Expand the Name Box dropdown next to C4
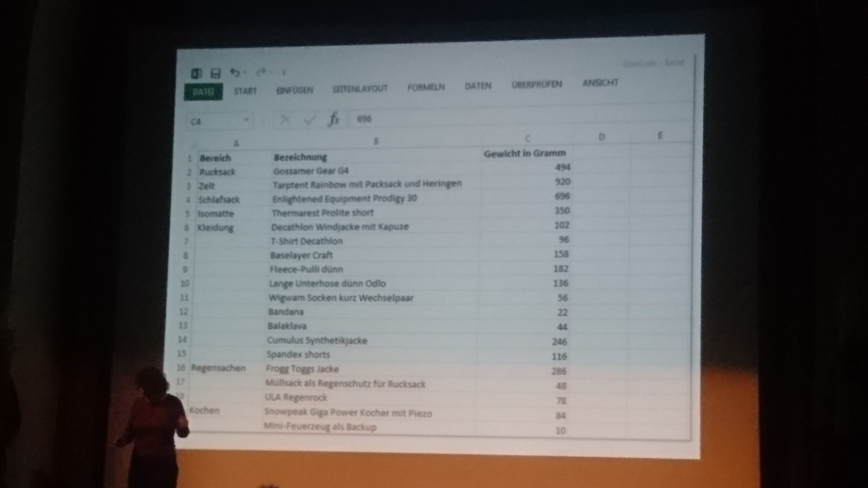The image size is (868, 488). [x=246, y=120]
